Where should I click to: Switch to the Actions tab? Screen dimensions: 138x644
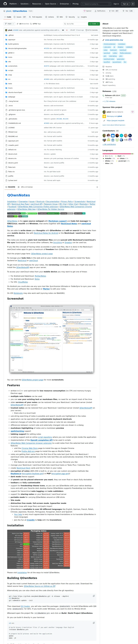[x=50, y=17]
